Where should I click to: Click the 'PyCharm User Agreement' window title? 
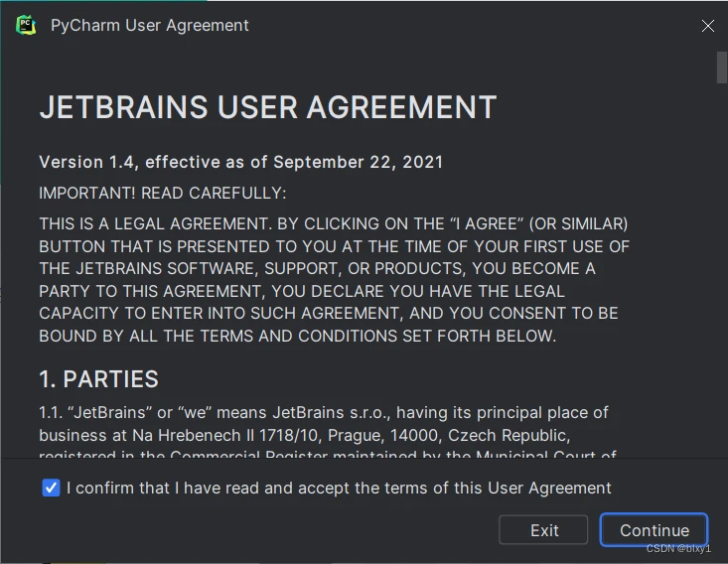pos(150,26)
